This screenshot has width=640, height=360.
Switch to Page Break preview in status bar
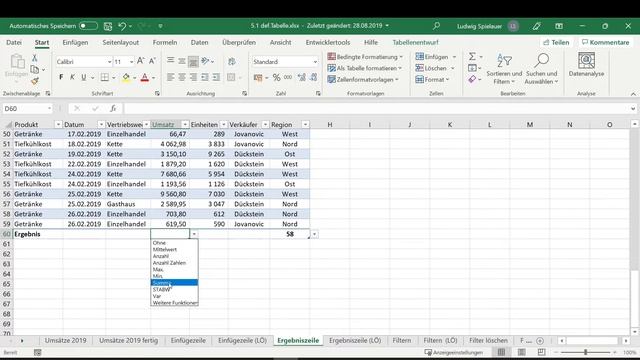[x=541, y=352]
